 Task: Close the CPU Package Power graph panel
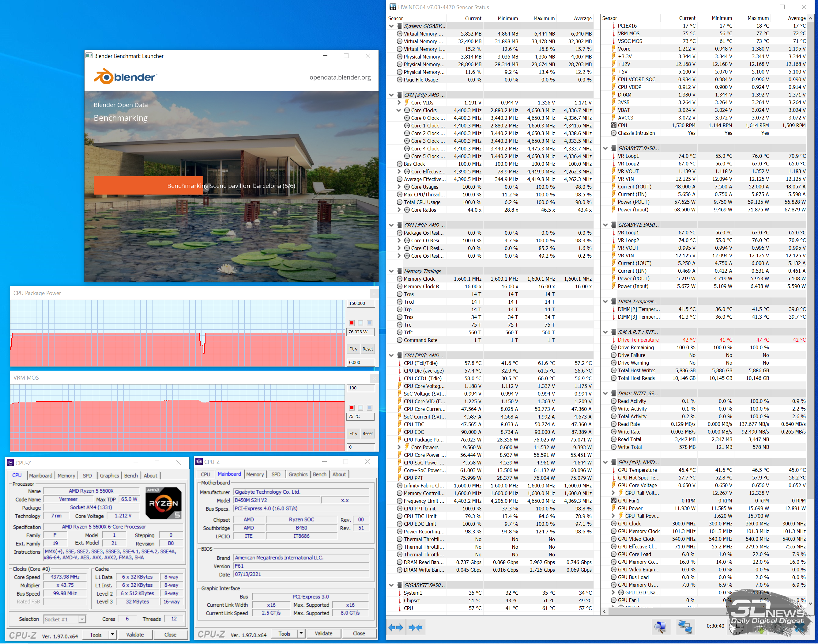pyautogui.click(x=374, y=293)
